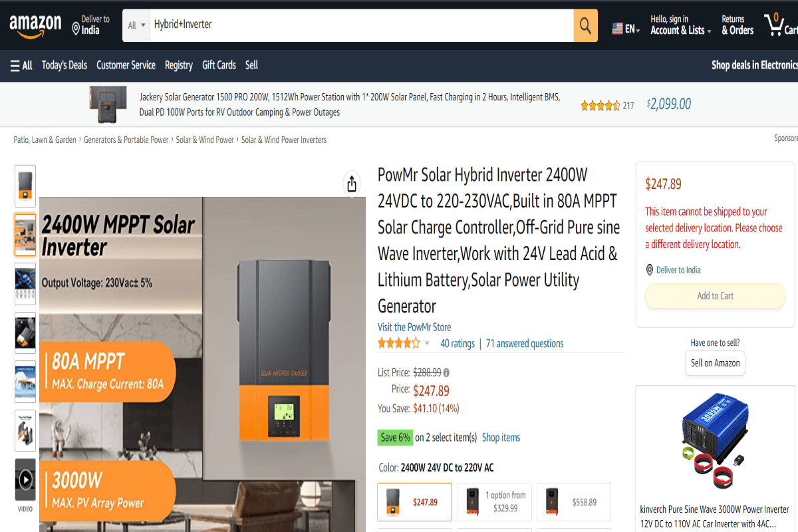
Task: Open the search category All dropdown
Action: coord(136,25)
